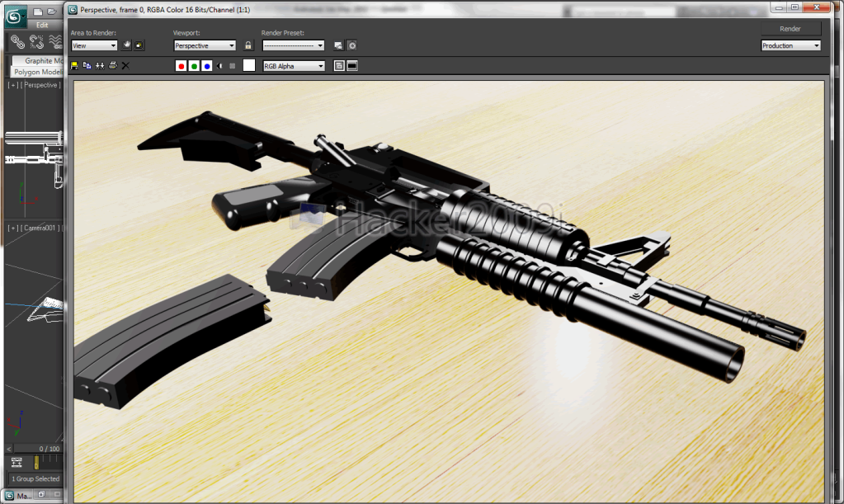
Task: Click the Copy Image icon
Action: pos(87,66)
